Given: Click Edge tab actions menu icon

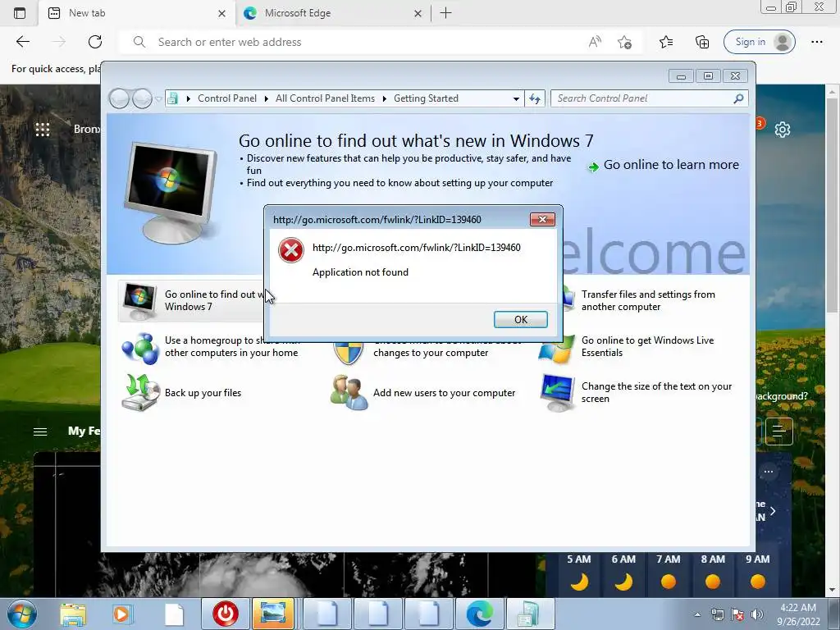Looking at the screenshot, I should [20, 13].
